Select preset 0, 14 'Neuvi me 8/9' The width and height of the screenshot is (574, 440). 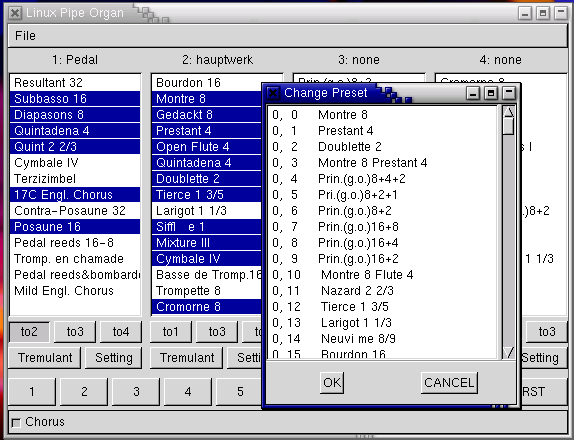[383, 339]
